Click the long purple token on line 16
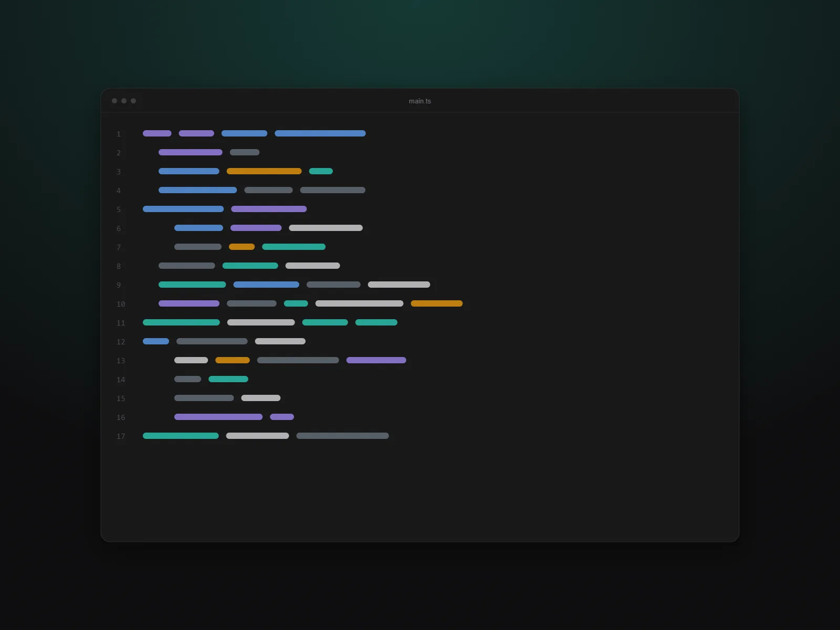Viewport: 840px width, 630px height. point(218,417)
